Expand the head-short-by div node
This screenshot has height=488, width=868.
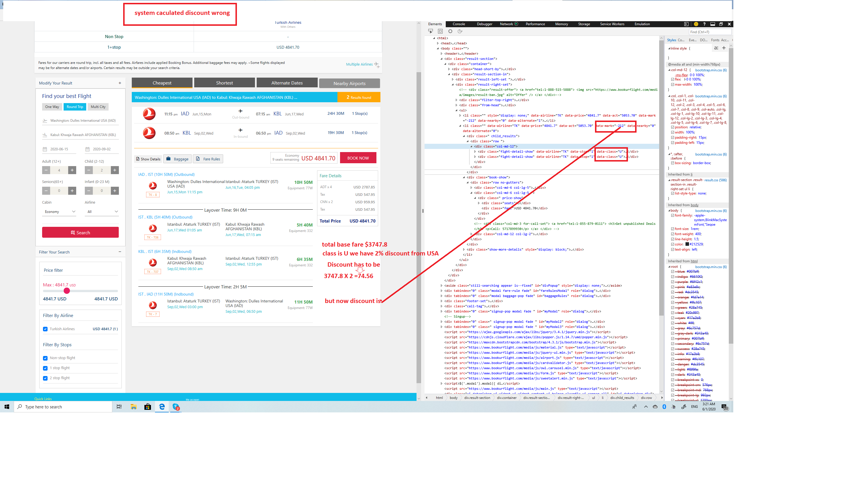pyautogui.click(x=449, y=69)
